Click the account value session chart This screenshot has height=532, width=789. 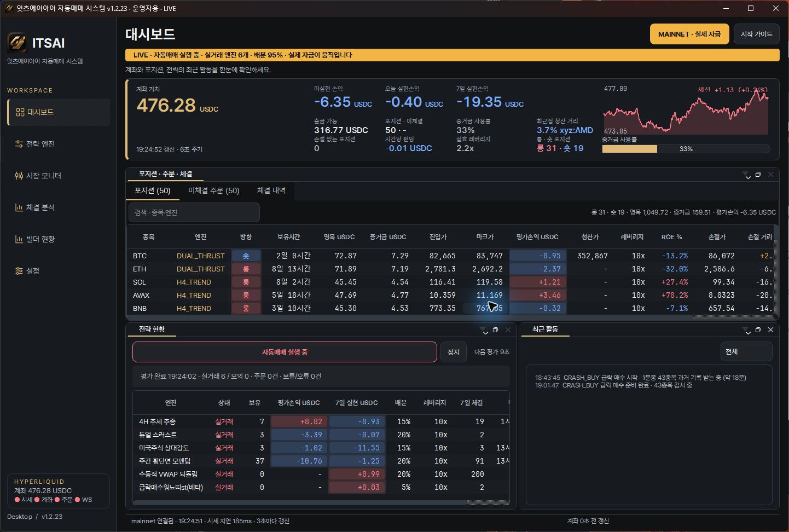(x=686, y=111)
